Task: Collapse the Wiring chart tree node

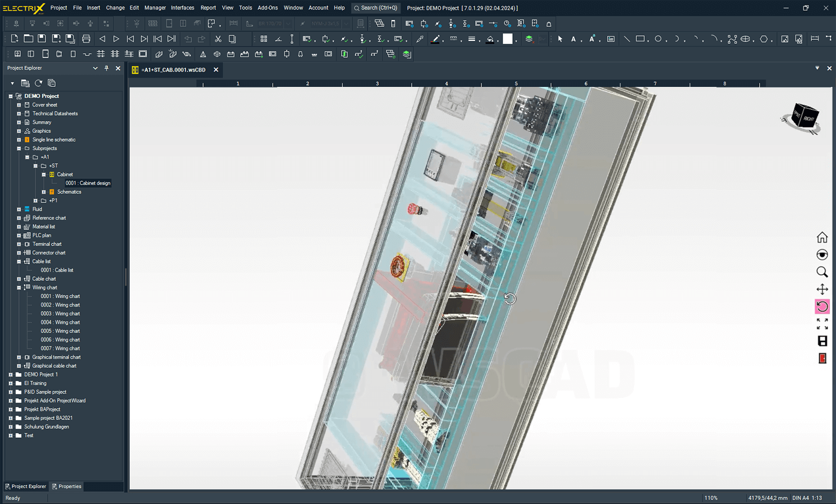Action: (x=19, y=288)
